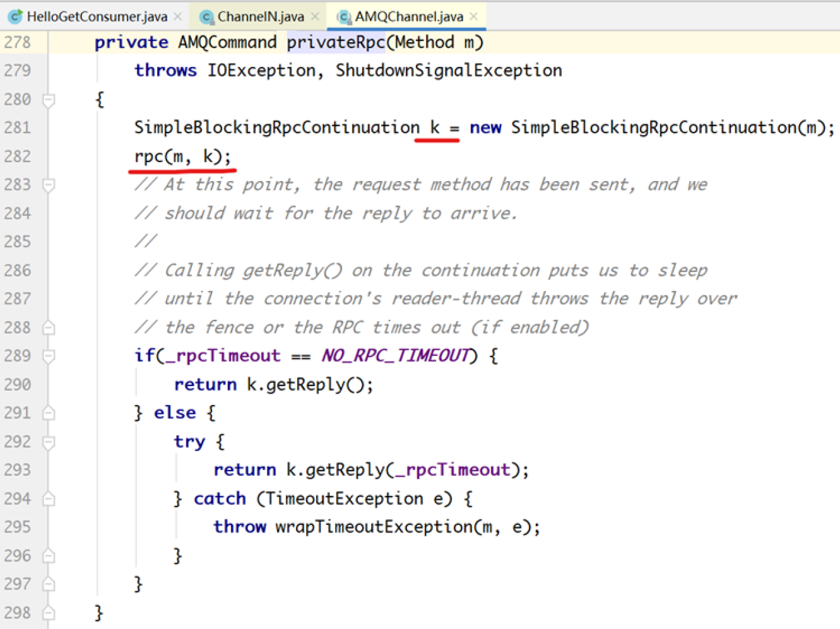Click fold marker on line 294 catch
The height and width of the screenshot is (629, 840).
pyautogui.click(x=49, y=499)
